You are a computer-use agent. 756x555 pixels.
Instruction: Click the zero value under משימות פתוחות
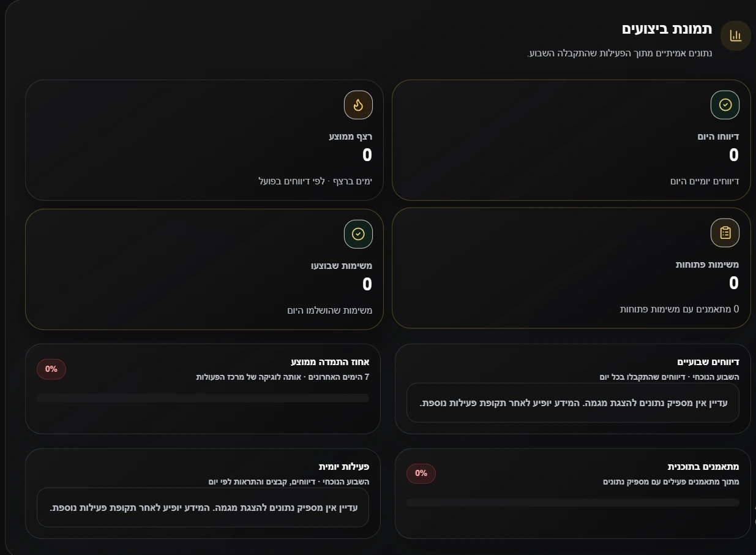click(734, 283)
